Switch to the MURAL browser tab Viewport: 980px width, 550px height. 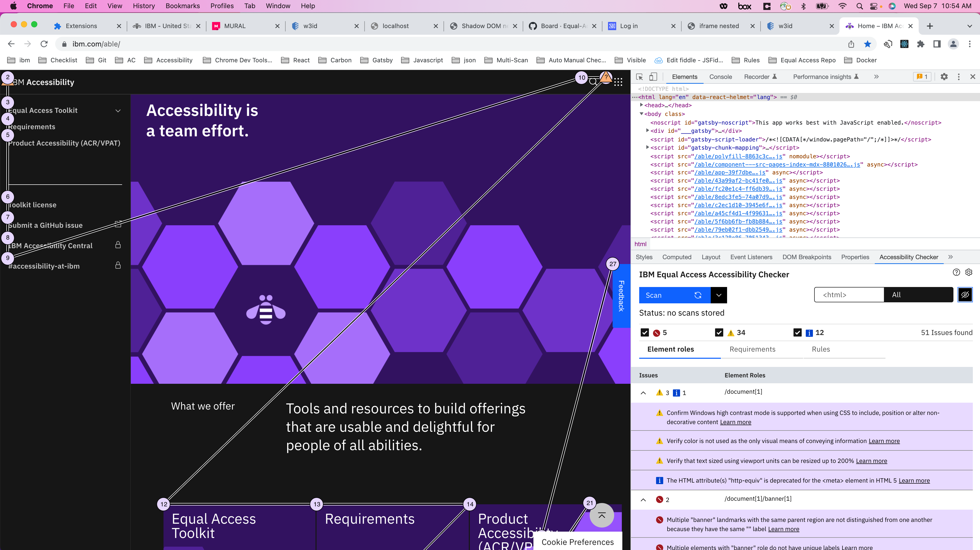(x=245, y=26)
